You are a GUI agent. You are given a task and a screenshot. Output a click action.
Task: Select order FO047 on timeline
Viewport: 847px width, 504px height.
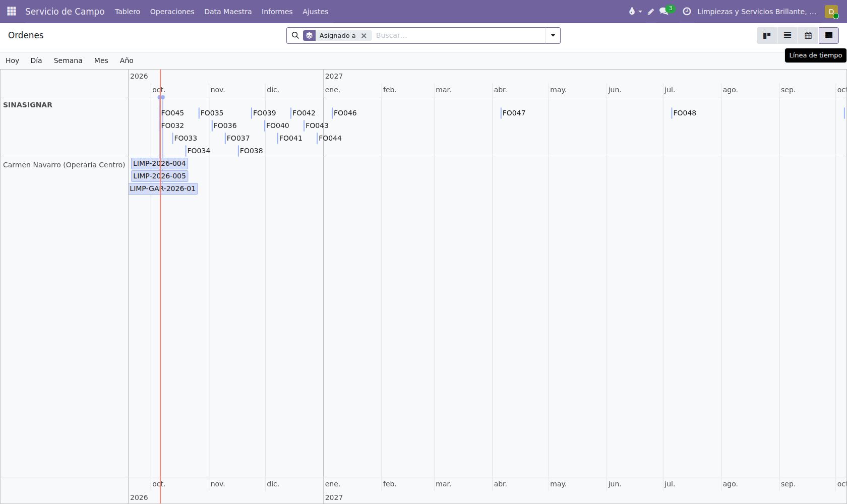point(514,113)
